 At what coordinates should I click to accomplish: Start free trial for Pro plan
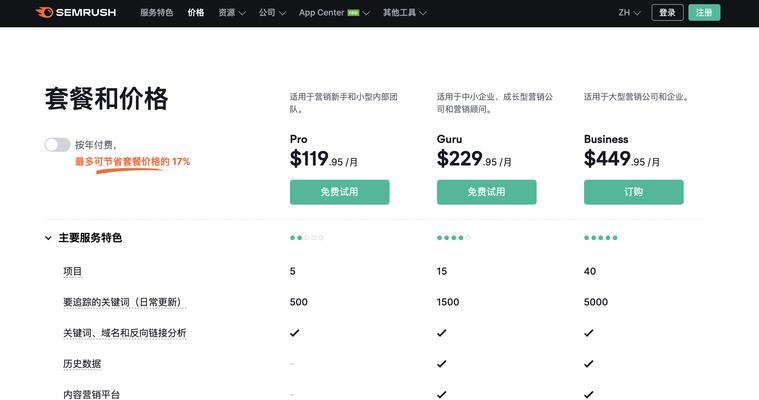coord(339,192)
